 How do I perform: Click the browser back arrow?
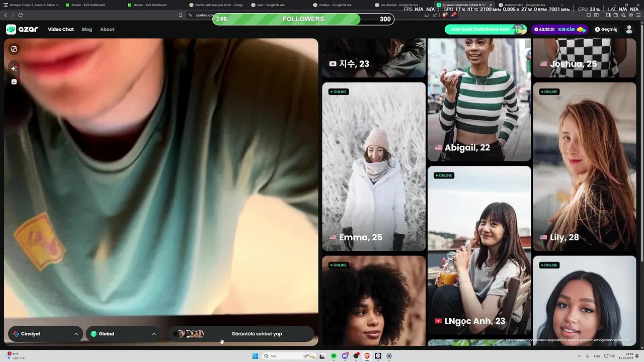pos(6,15)
